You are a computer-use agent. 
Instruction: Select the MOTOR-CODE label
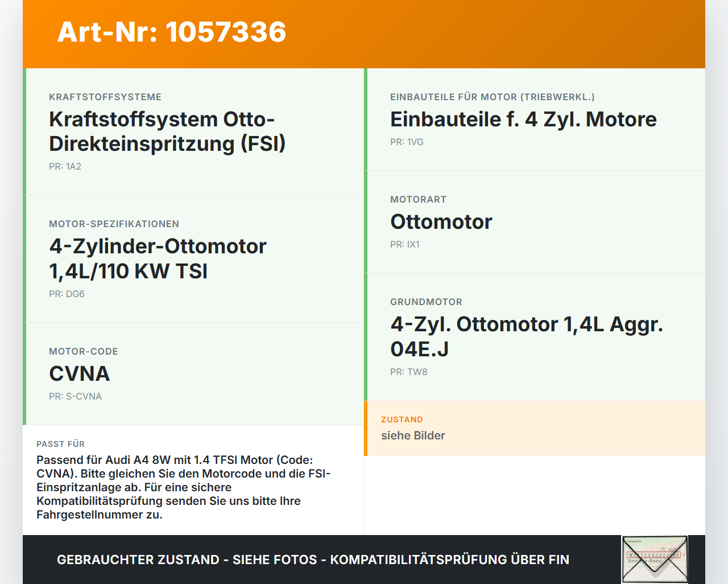click(x=84, y=352)
